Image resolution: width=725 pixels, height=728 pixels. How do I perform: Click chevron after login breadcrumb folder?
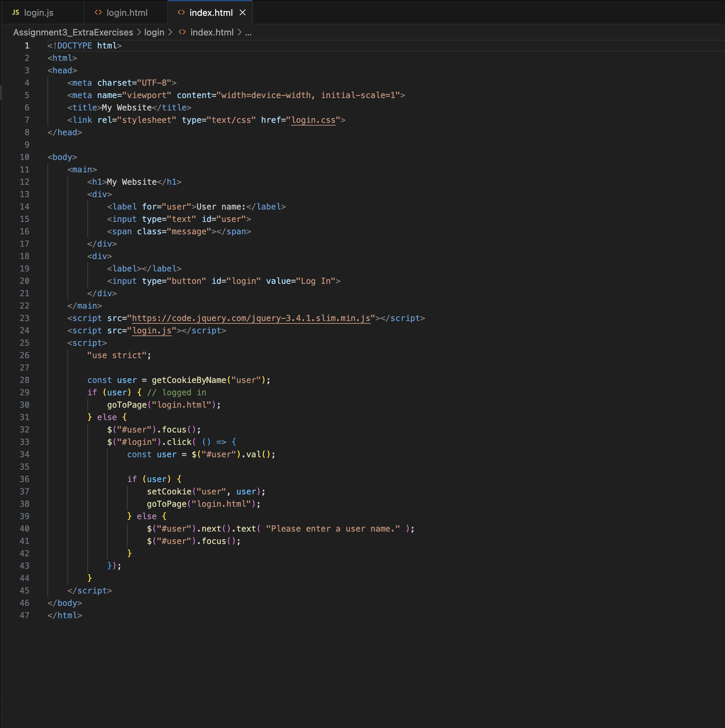click(x=170, y=32)
